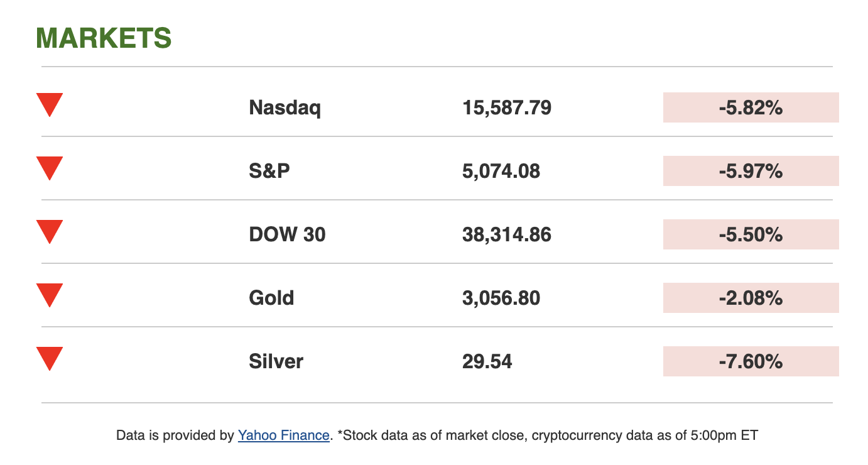Click the red down arrow beside Silver
Image resolution: width=868 pixels, height=465 pixels.
pos(50,358)
